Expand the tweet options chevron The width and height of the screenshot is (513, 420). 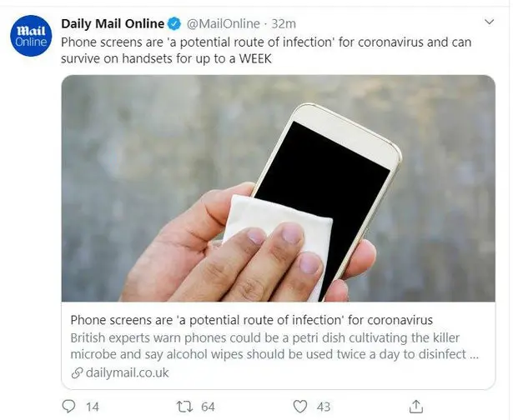489,22
